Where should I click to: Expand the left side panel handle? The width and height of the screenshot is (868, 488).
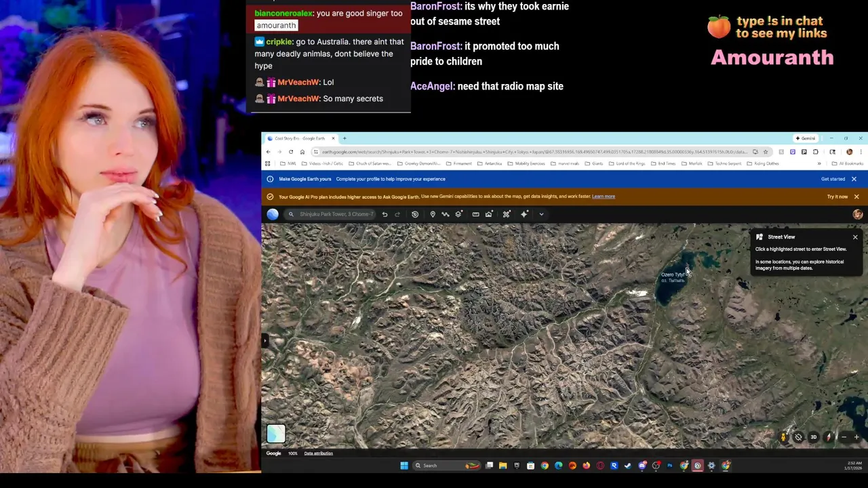point(264,340)
